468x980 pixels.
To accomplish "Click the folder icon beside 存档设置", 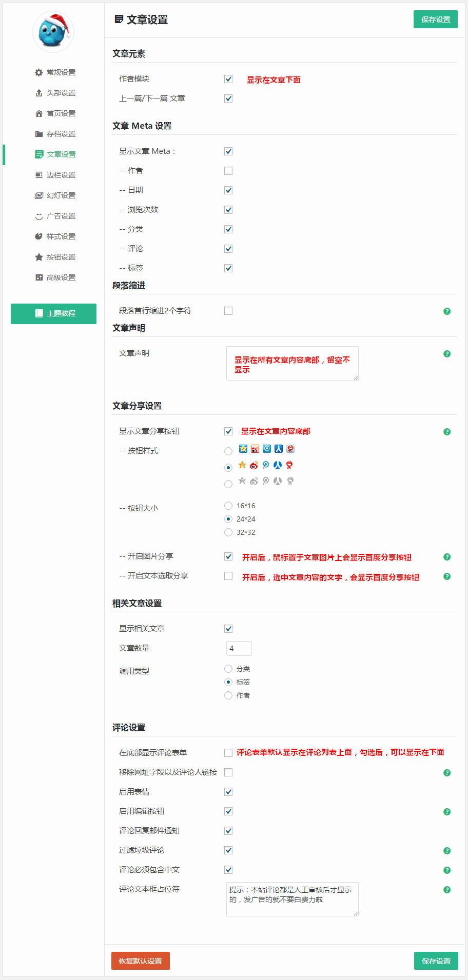I will point(38,134).
